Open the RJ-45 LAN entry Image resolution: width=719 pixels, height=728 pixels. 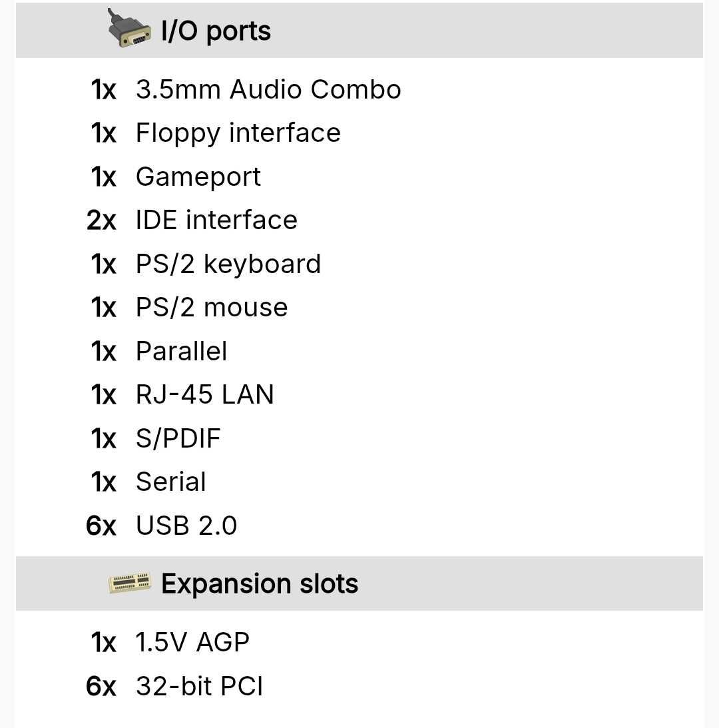click(x=204, y=395)
